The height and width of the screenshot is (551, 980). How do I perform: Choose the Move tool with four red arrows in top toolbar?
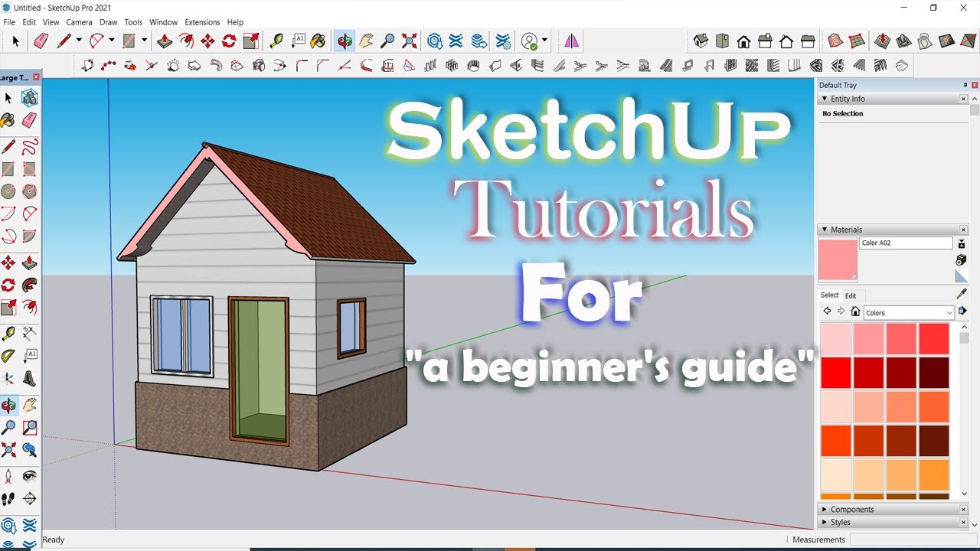click(207, 41)
